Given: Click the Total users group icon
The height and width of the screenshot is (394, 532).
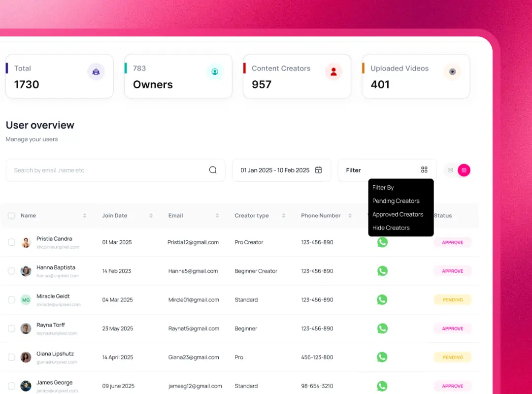Looking at the screenshot, I should click(x=96, y=71).
